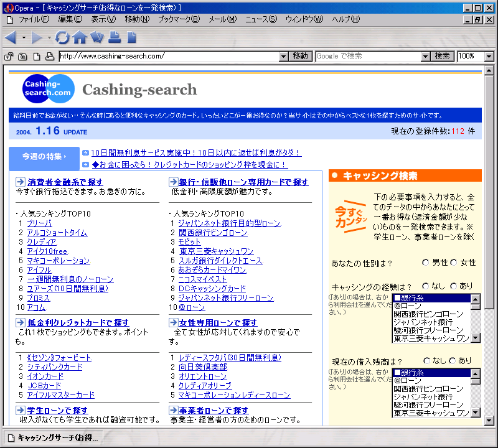This screenshot has height=448, width=498.
Task: Open the シティバンクカード link
Action: 55,367
